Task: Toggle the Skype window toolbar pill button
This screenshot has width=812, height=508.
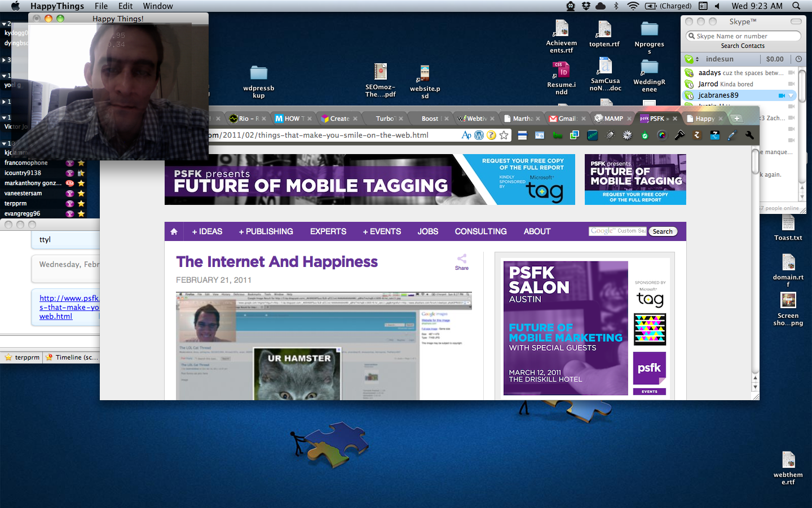Action: pos(796,21)
